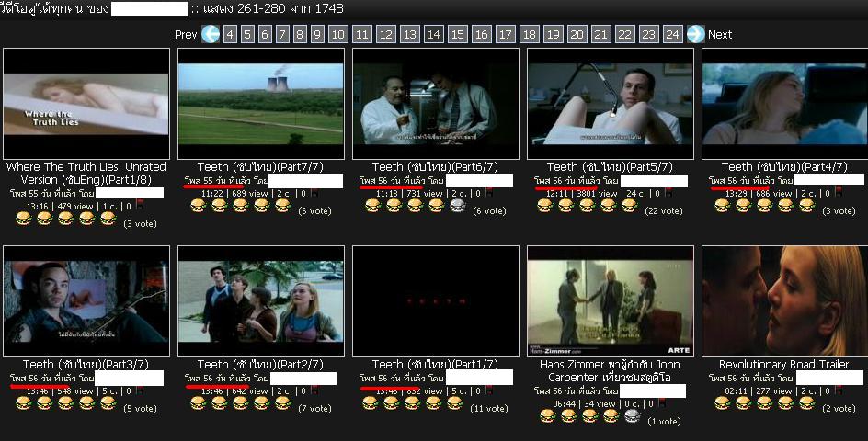Click the red flag icon under Teeth Part5/7

[668, 193]
